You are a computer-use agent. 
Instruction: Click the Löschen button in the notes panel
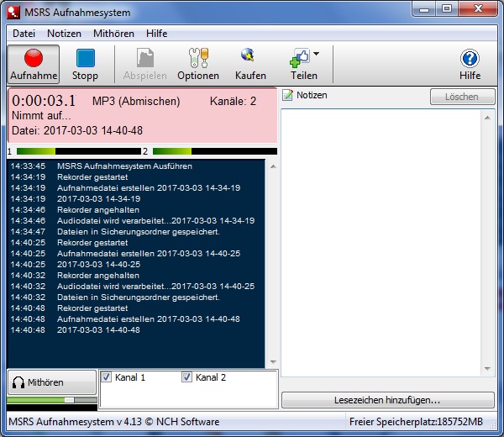(462, 97)
